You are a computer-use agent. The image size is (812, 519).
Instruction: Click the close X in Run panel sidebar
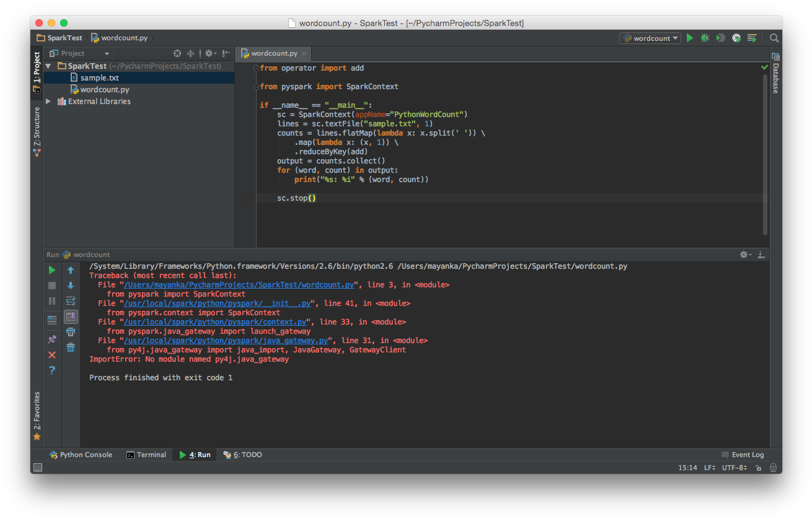52,355
